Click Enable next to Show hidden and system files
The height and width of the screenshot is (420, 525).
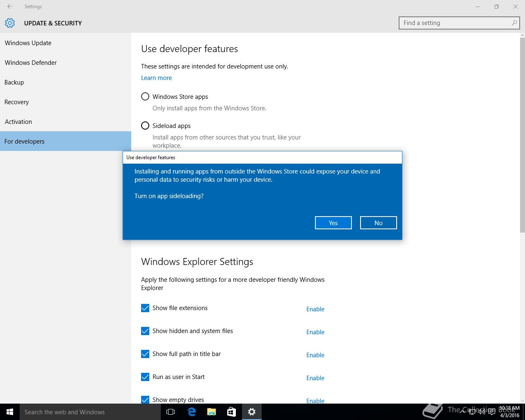(x=315, y=332)
